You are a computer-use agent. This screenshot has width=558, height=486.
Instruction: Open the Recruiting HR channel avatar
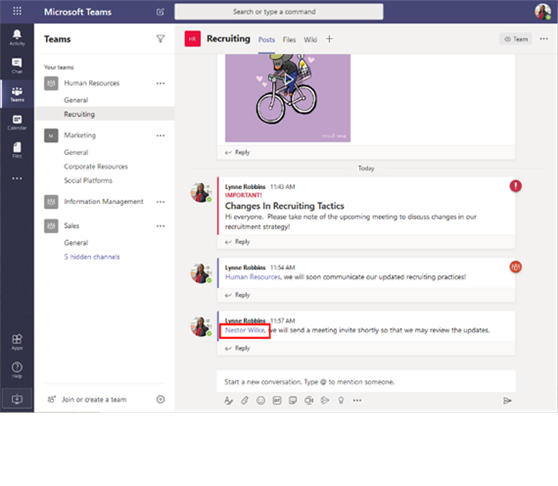point(193,39)
